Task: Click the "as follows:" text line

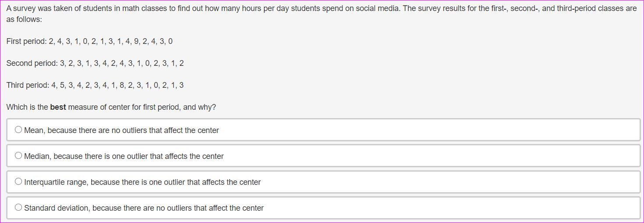Action: point(24,19)
